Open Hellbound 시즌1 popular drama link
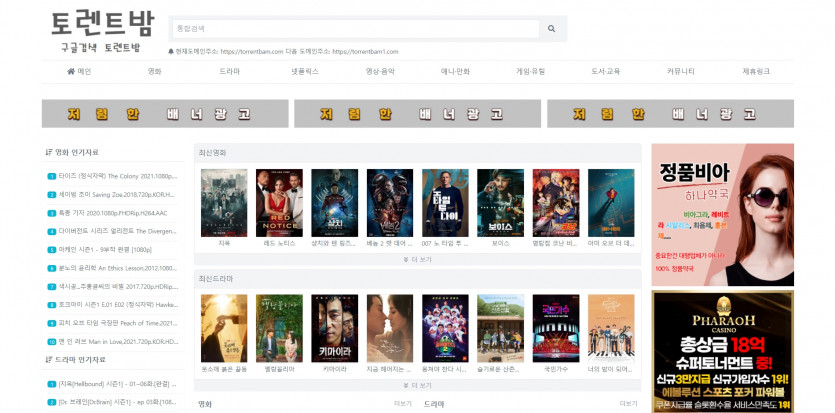Viewport: 835px width, 413px height. [116, 384]
